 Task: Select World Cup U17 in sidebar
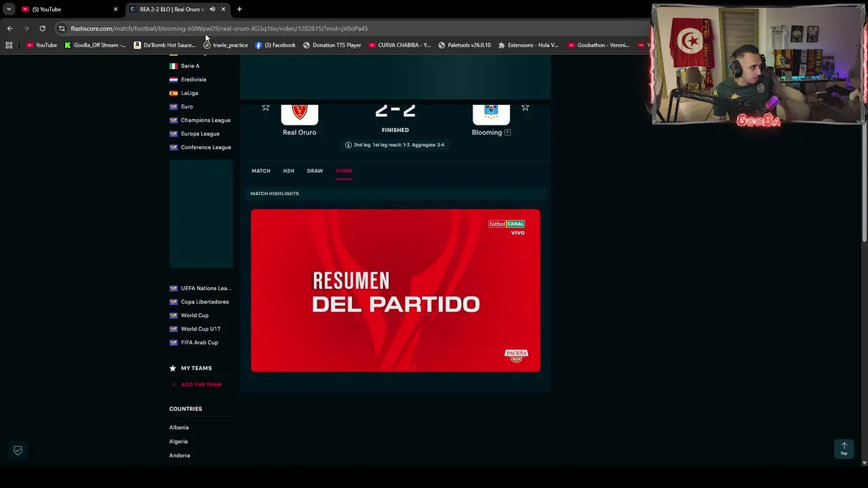pos(200,329)
